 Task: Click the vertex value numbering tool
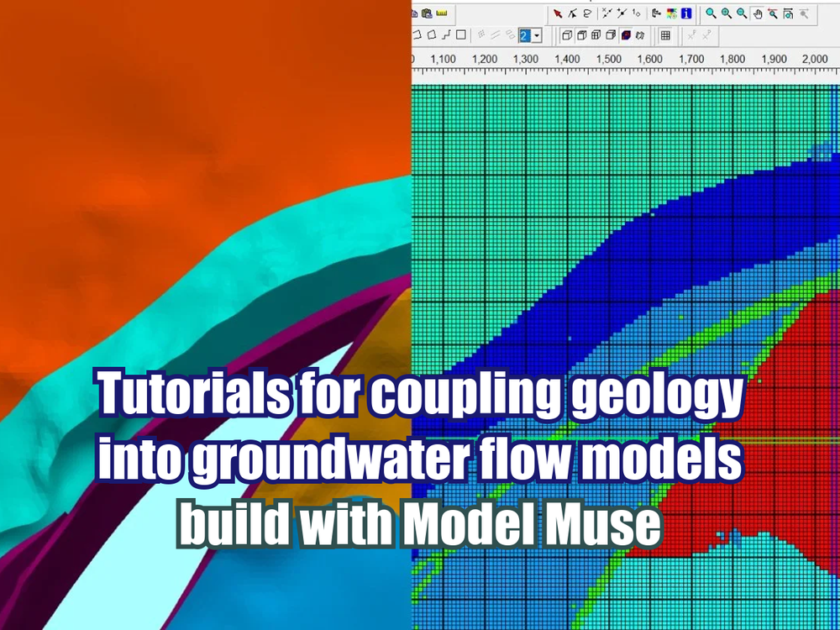pos(637,13)
